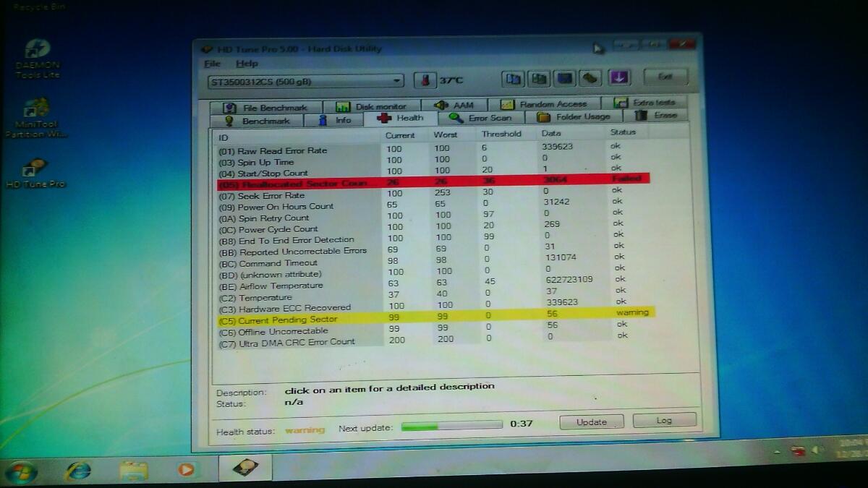Click the second copy screenshot toolbar icon

540,78
